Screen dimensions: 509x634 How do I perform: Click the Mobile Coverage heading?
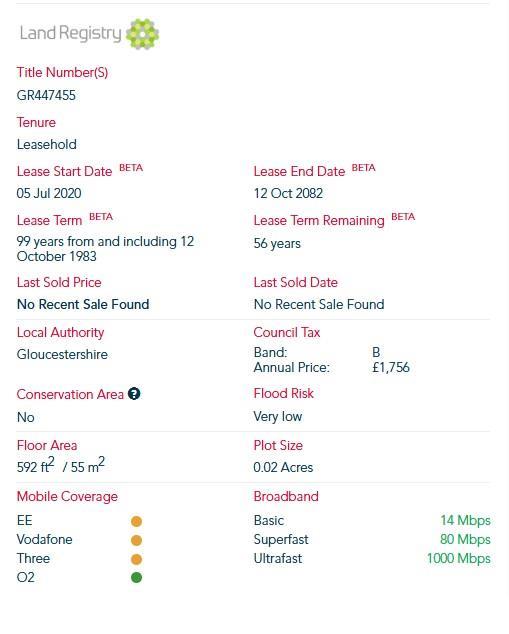pyautogui.click(x=67, y=497)
